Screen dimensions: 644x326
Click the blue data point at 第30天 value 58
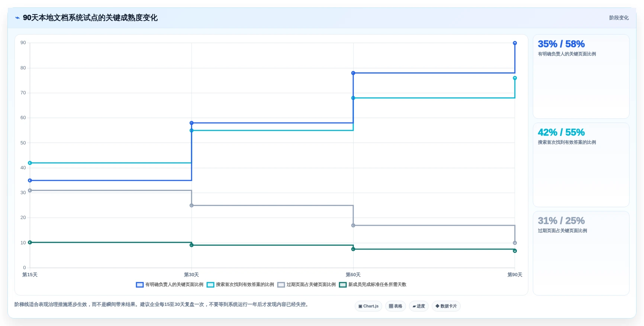pyautogui.click(x=191, y=123)
